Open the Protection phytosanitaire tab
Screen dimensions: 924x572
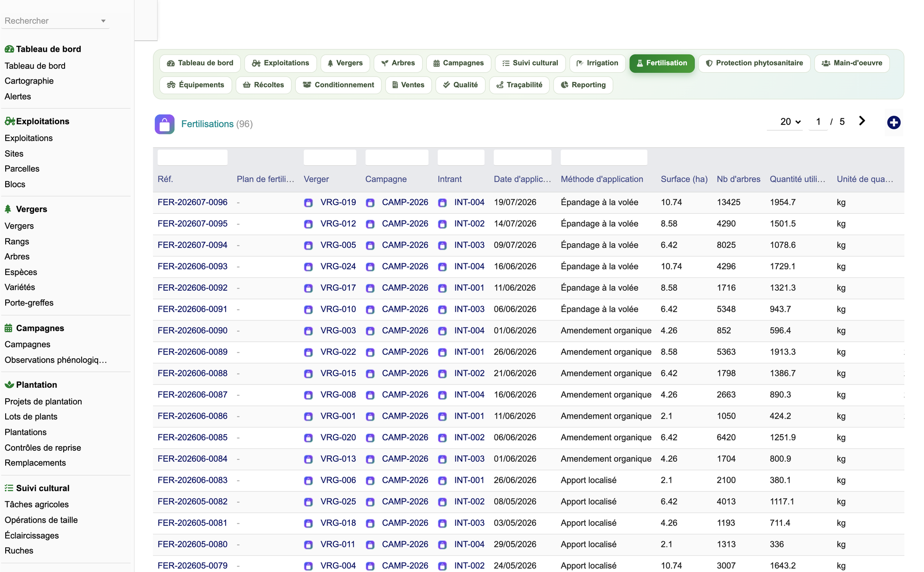coord(754,63)
